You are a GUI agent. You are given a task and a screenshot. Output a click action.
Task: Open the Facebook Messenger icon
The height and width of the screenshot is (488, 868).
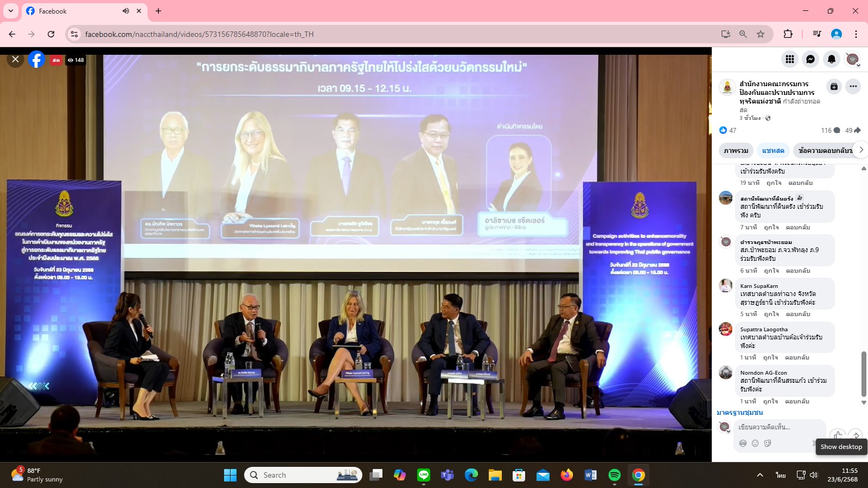click(810, 59)
